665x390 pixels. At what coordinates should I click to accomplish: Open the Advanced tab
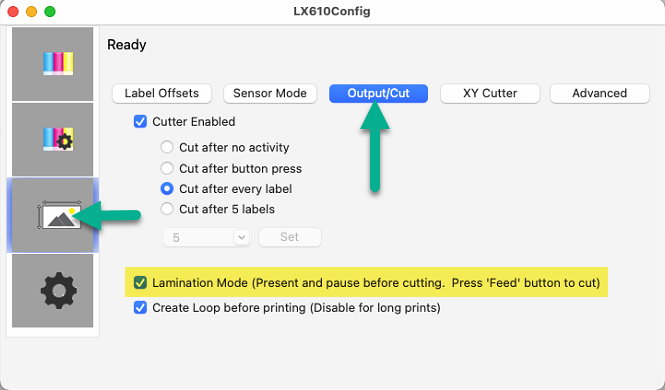[x=599, y=93]
